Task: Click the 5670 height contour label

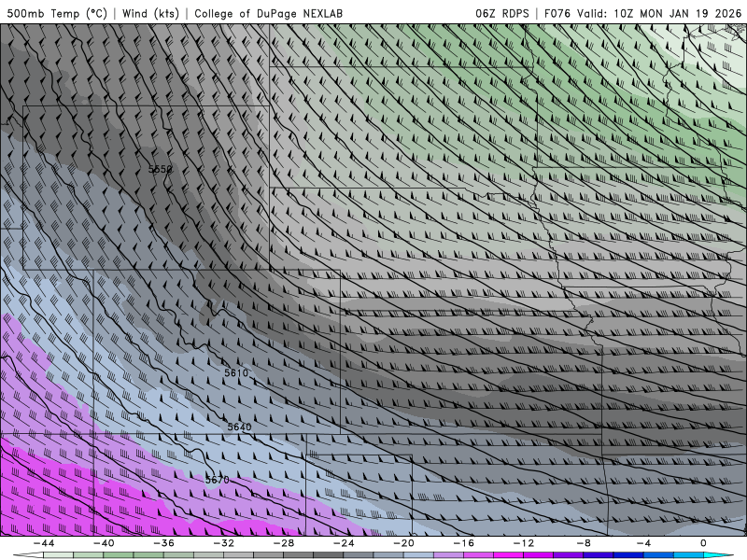Action: (218, 480)
